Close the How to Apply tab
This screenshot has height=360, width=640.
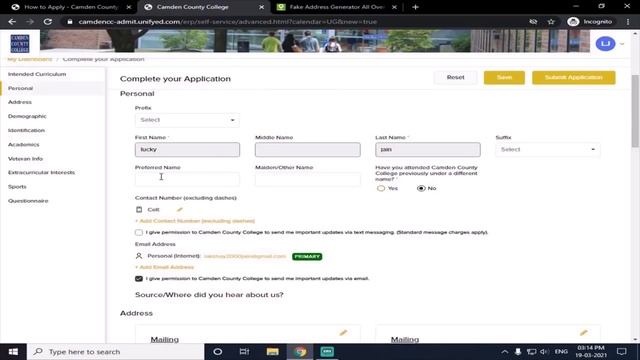129,7
